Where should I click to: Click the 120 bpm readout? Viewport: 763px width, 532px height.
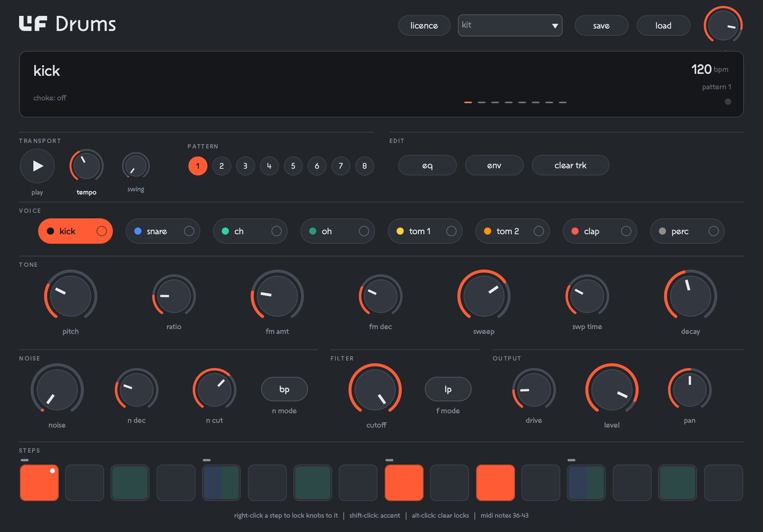pos(710,69)
